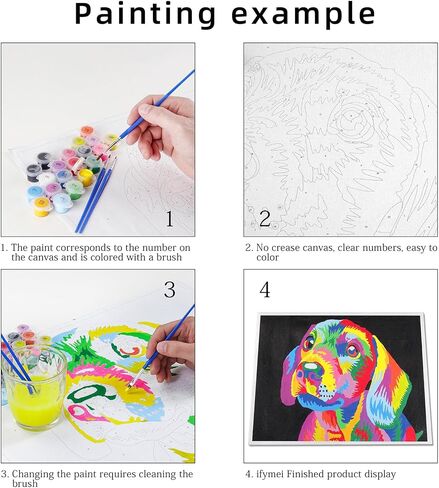Click the blue brushes lying on the canvas

96,195
